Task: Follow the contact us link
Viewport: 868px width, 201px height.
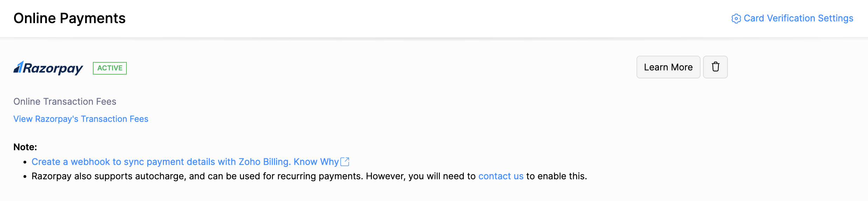Action: [x=501, y=176]
